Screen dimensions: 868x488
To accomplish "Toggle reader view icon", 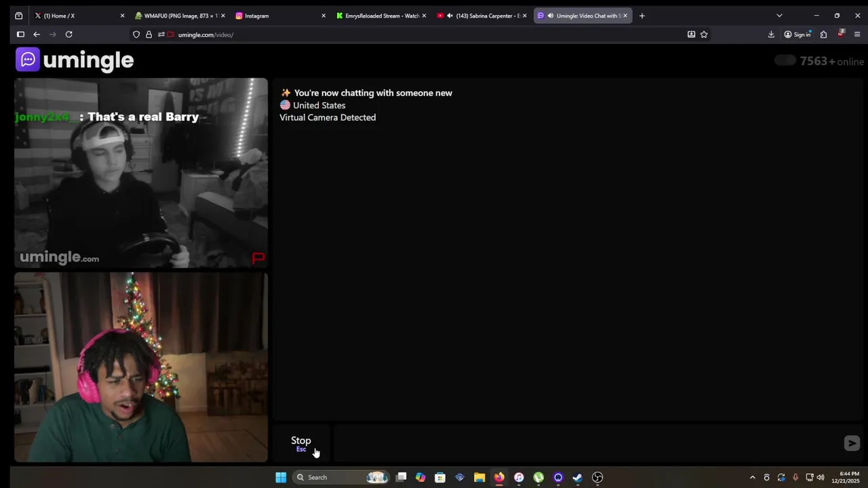I will point(691,35).
